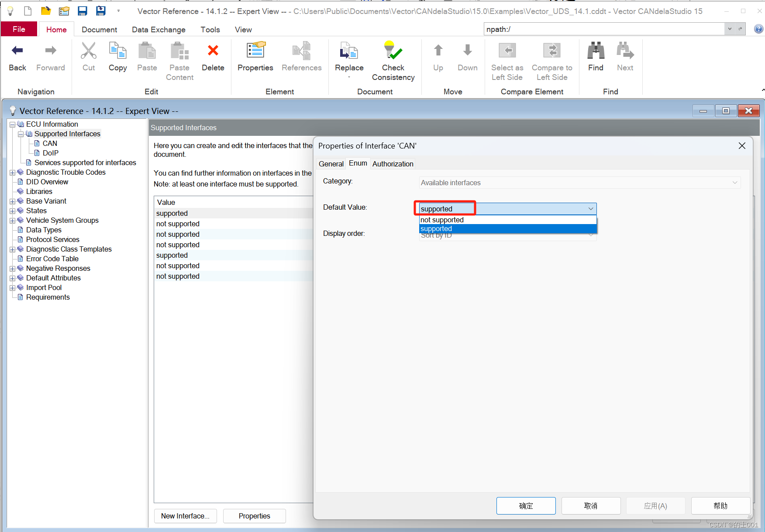Open file via folder icon
This screenshot has width=765, height=532.
[46, 11]
